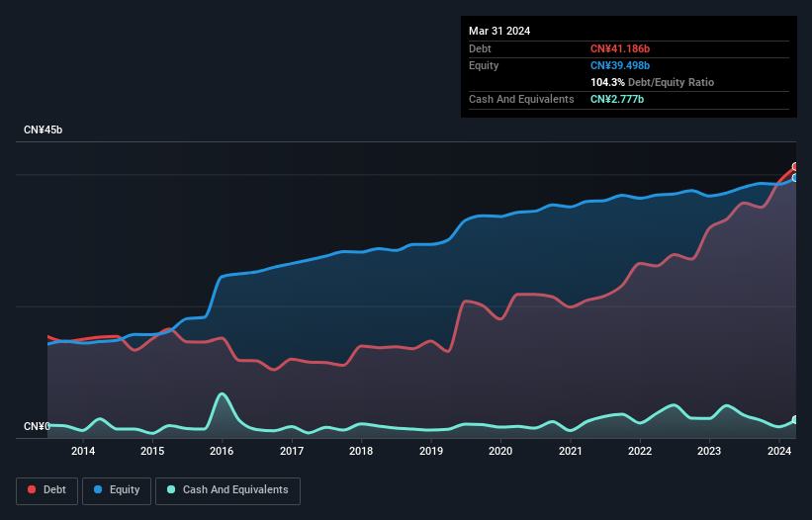The height and width of the screenshot is (520, 812).
Task: Click the 2015 x-axis label
Action: (152, 451)
